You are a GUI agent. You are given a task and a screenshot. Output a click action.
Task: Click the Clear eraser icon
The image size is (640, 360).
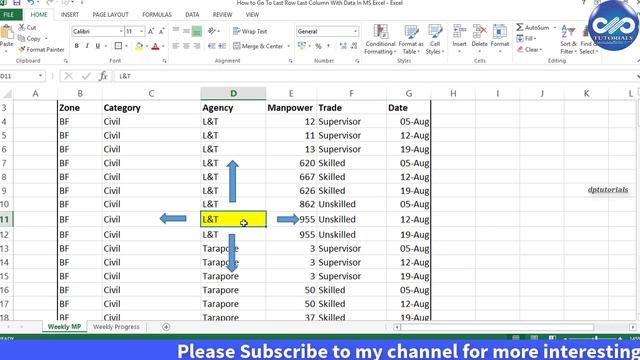[x=520, y=49]
